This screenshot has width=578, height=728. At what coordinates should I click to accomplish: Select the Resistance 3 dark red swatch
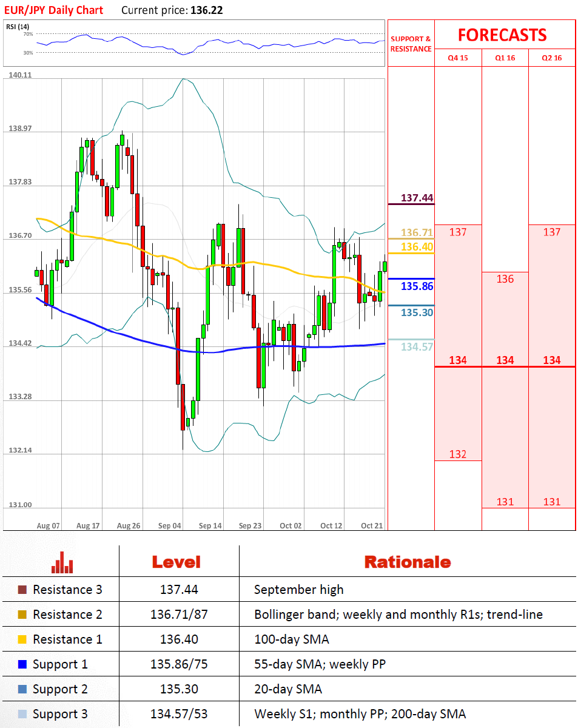pyautogui.click(x=22, y=590)
